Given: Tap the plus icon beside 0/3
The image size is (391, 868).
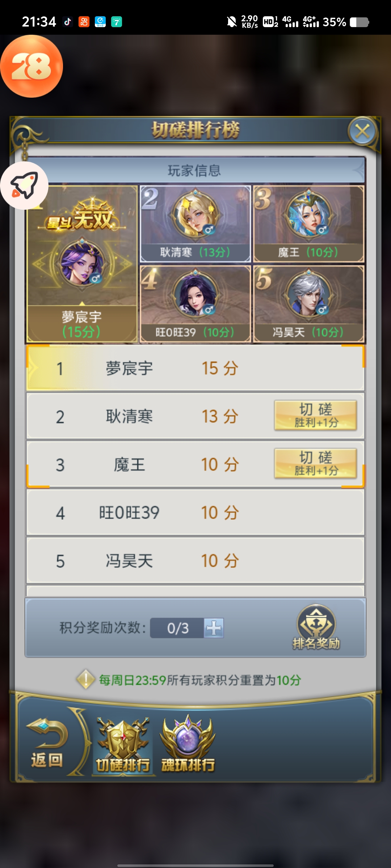Looking at the screenshot, I should (214, 628).
